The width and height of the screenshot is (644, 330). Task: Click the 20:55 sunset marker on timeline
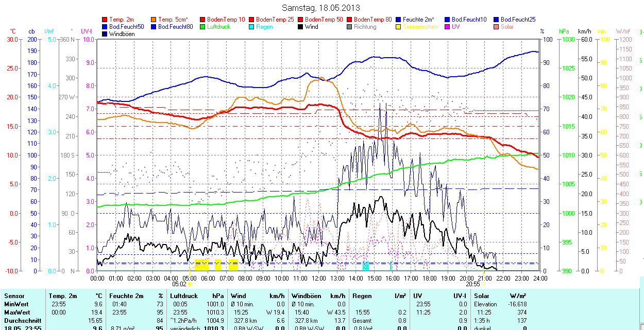click(x=473, y=284)
